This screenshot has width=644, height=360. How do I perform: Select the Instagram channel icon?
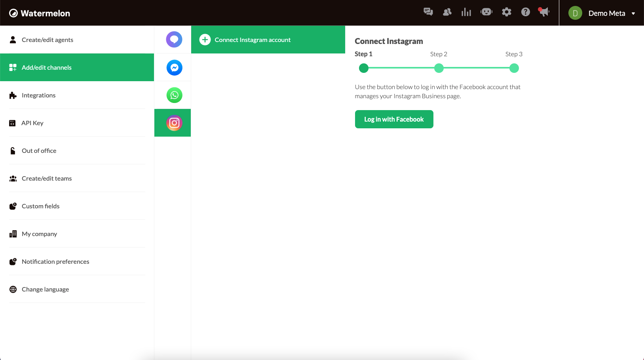(174, 123)
